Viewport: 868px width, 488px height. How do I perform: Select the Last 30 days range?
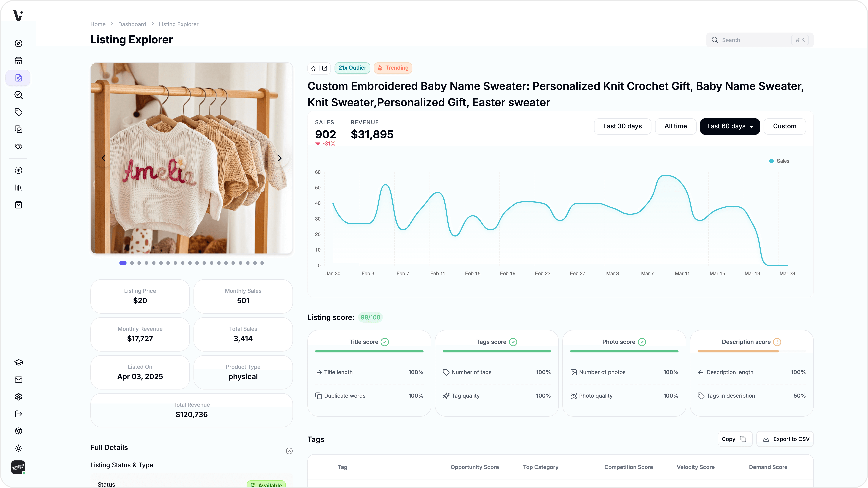(622, 126)
